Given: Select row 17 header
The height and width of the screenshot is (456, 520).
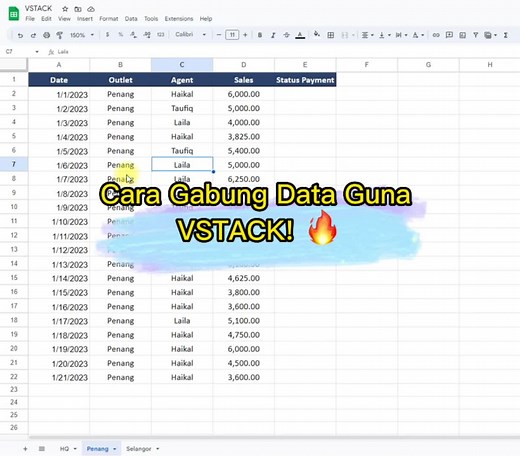Looking at the screenshot, I should click(14, 306).
